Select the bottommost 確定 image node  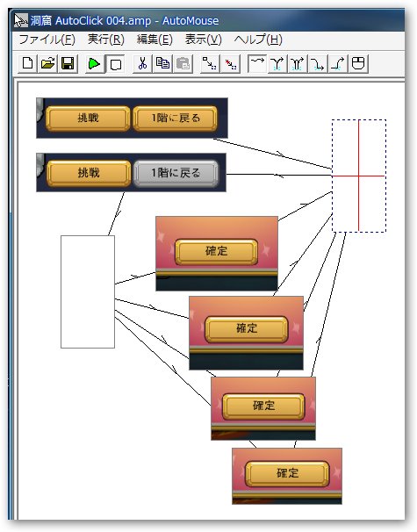[x=287, y=476]
